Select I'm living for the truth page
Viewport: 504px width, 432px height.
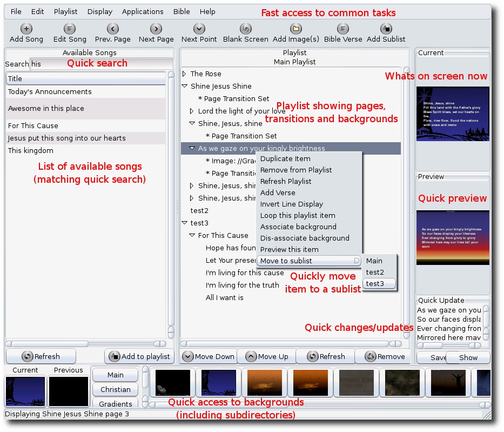click(x=243, y=285)
